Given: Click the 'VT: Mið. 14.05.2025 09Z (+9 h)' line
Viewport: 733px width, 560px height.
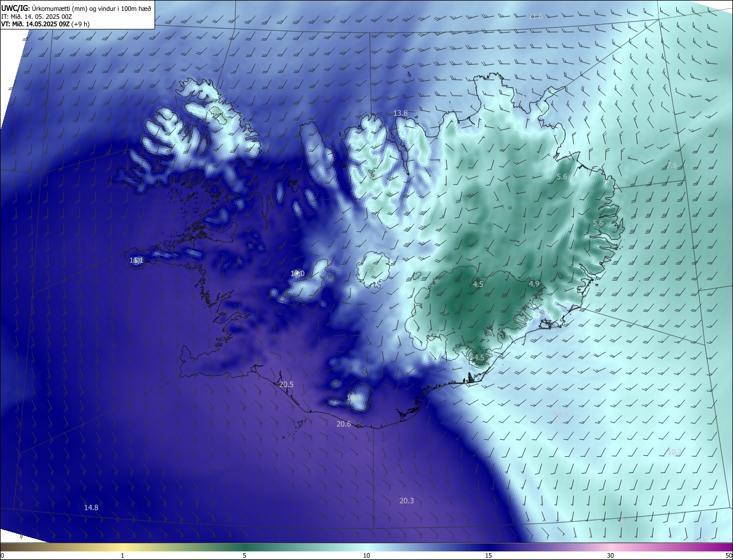Looking at the screenshot, I should point(45,24).
